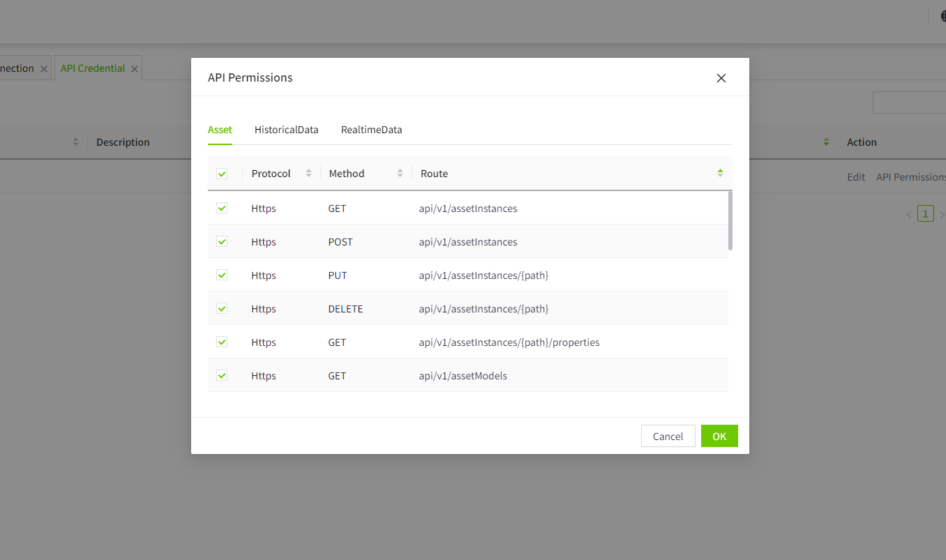Toggle checkbox for GET api/v1/assetModels
The height and width of the screenshot is (560, 946).
(x=222, y=376)
